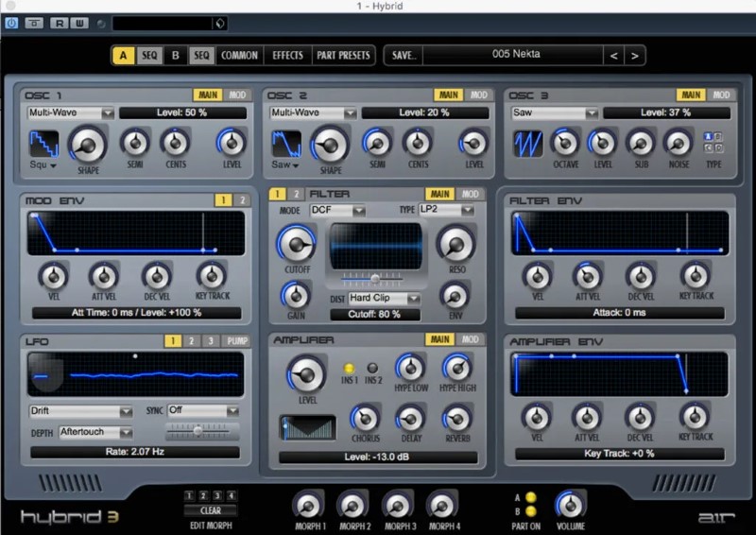
Task: Open filter TYPE LP2 dropdown
Action: tap(446, 210)
